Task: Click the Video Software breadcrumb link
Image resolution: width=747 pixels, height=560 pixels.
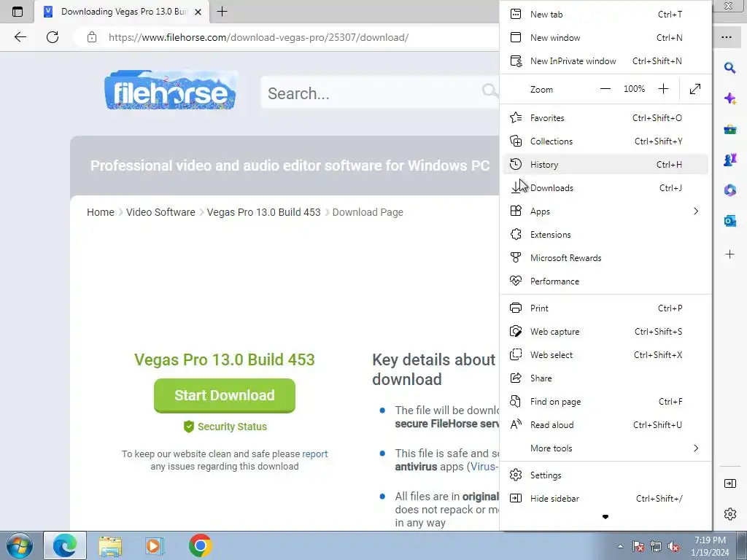Action: [160, 212]
